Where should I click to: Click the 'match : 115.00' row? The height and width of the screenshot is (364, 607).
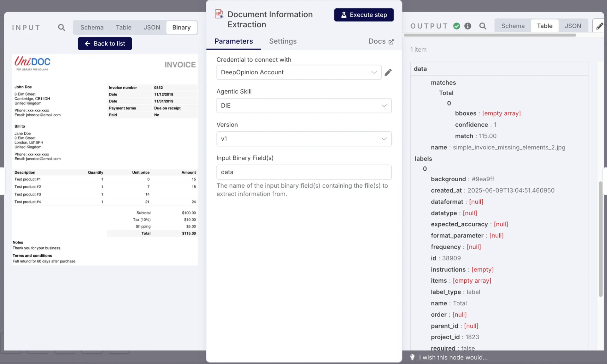click(476, 136)
